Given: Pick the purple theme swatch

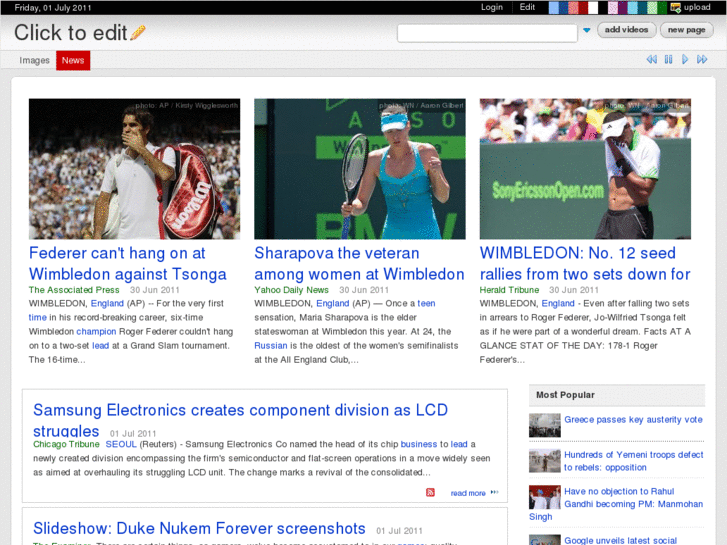Looking at the screenshot, I should point(623,7).
